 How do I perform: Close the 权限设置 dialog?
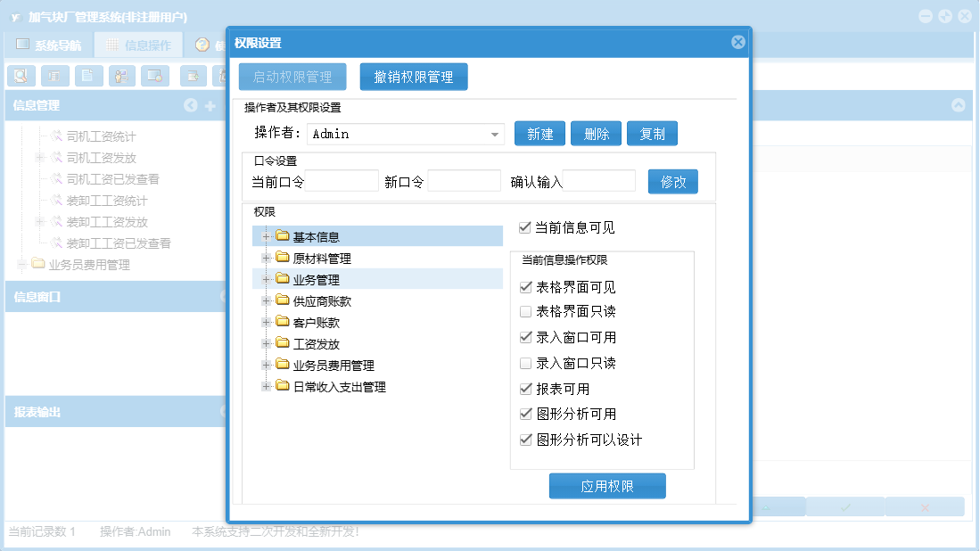click(x=738, y=42)
